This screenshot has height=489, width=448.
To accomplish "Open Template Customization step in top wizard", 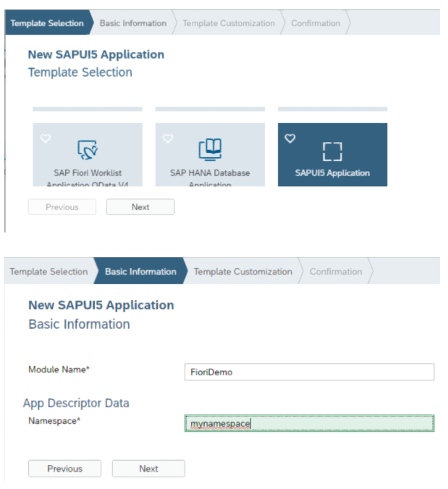I will click(x=229, y=23).
